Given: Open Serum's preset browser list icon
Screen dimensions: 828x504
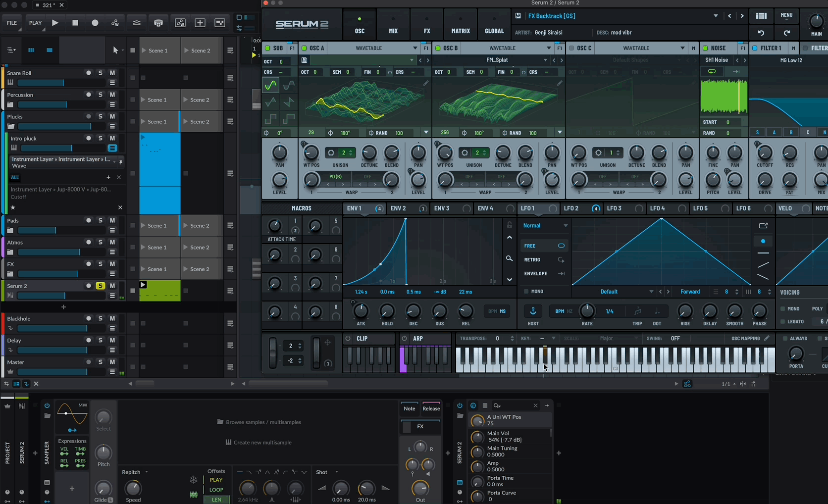Looking at the screenshot, I should (761, 16).
